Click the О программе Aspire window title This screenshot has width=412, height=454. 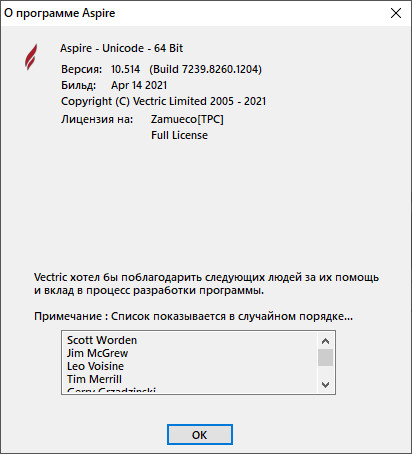(59, 13)
